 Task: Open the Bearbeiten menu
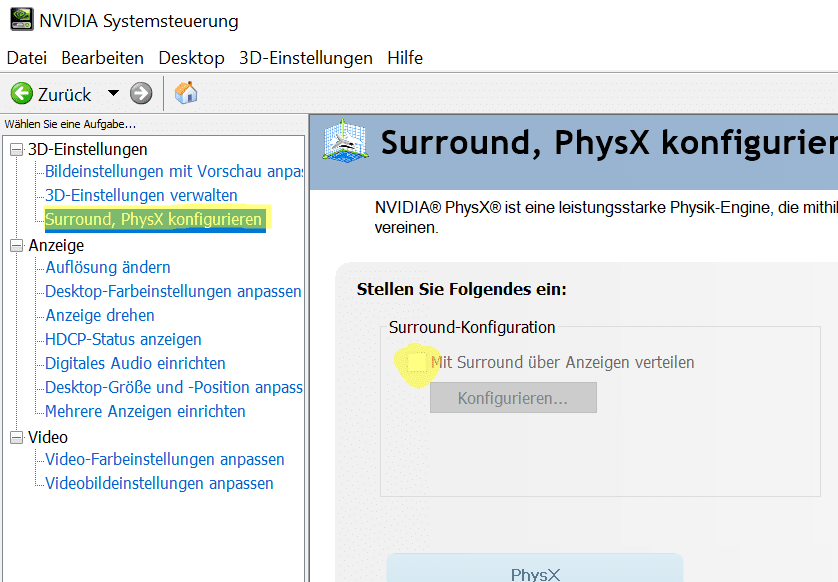pos(103,58)
